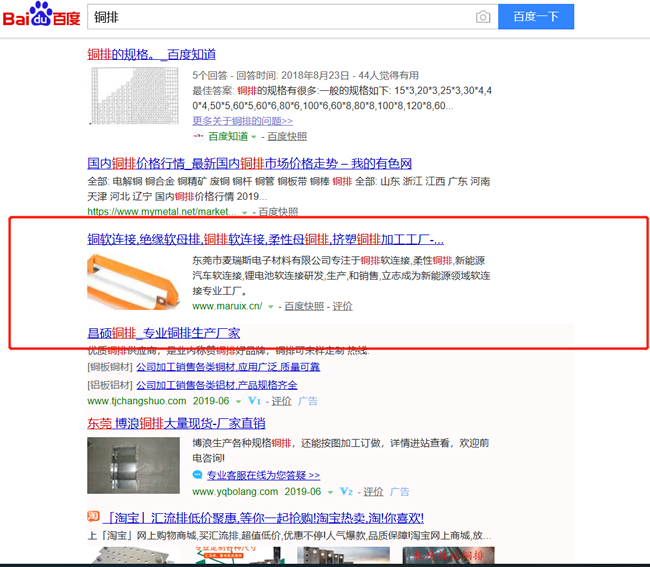Open 公司加工销售各类铜材 sublink

[228, 367]
